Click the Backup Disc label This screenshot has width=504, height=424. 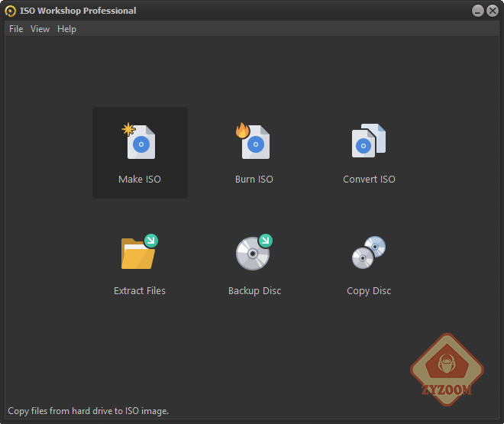(254, 291)
